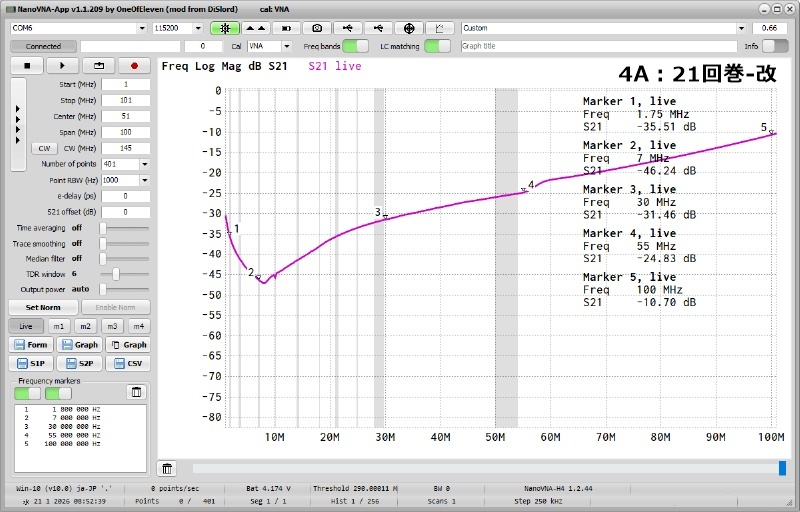This screenshot has height=512, width=800.
Task: Export measurement data as CSV
Action: click(x=128, y=363)
